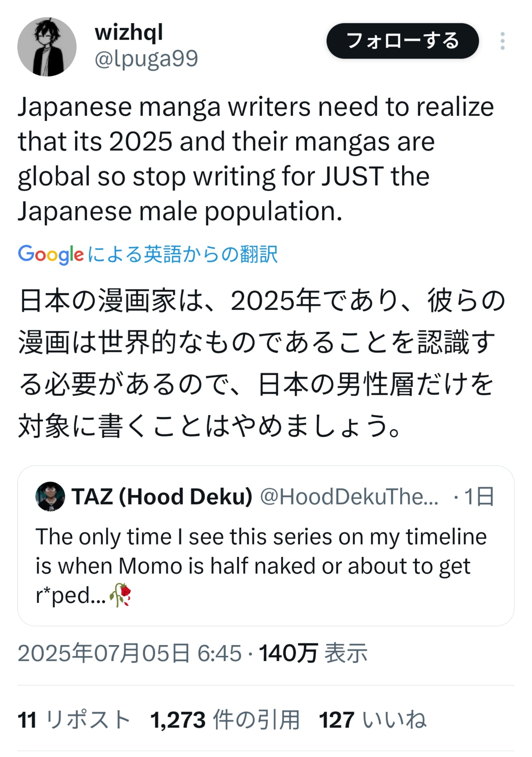View the 140万 表示 view count

pyautogui.click(x=313, y=653)
